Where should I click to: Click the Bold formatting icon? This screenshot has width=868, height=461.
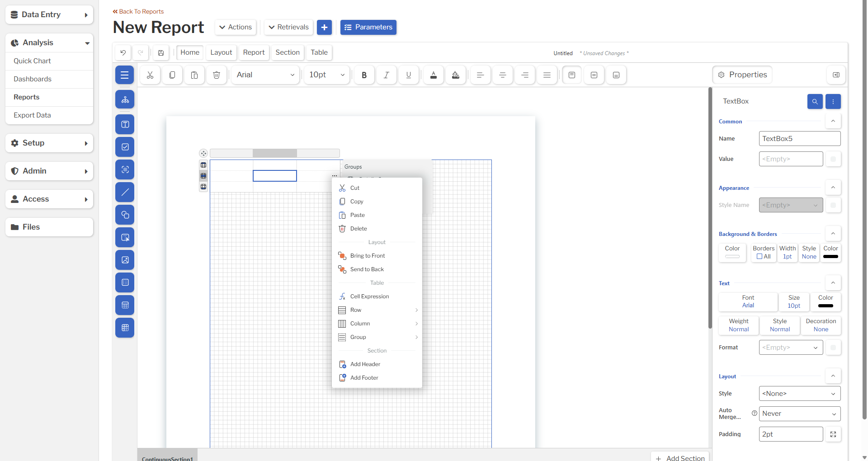[x=364, y=75]
